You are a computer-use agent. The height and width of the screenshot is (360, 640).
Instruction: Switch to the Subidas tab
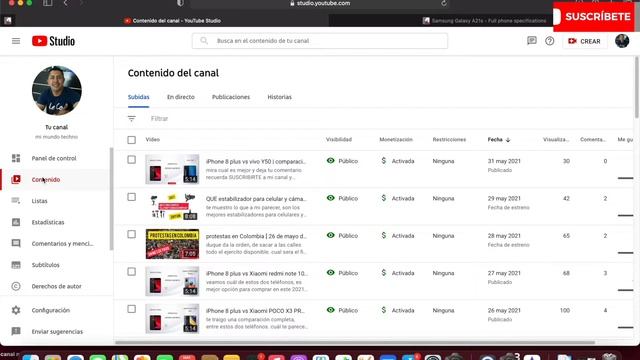(138, 97)
